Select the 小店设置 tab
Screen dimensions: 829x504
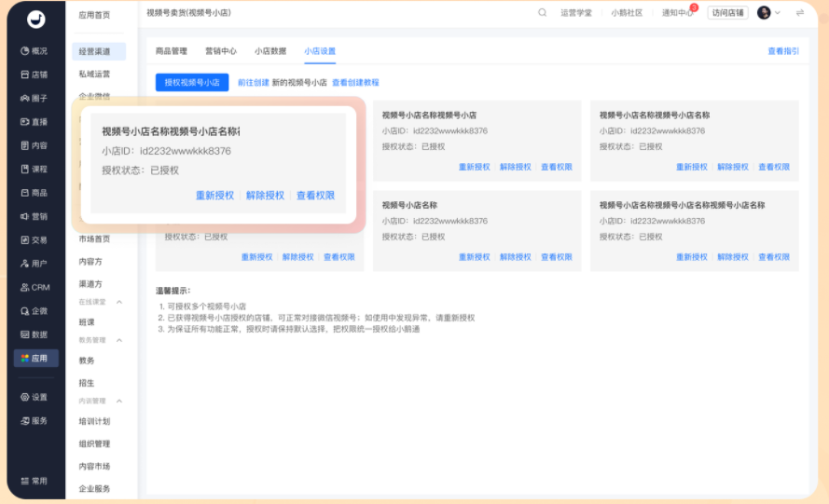point(320,51)
